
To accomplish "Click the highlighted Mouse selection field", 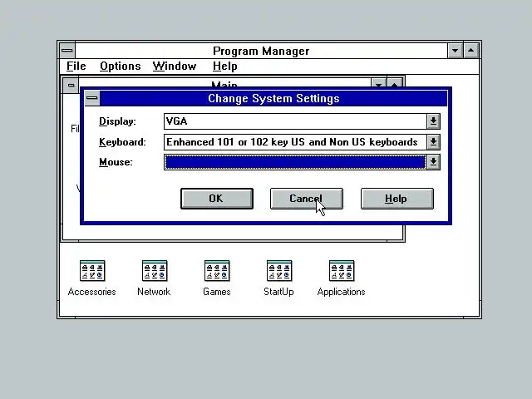I will (x=295, y=162).
